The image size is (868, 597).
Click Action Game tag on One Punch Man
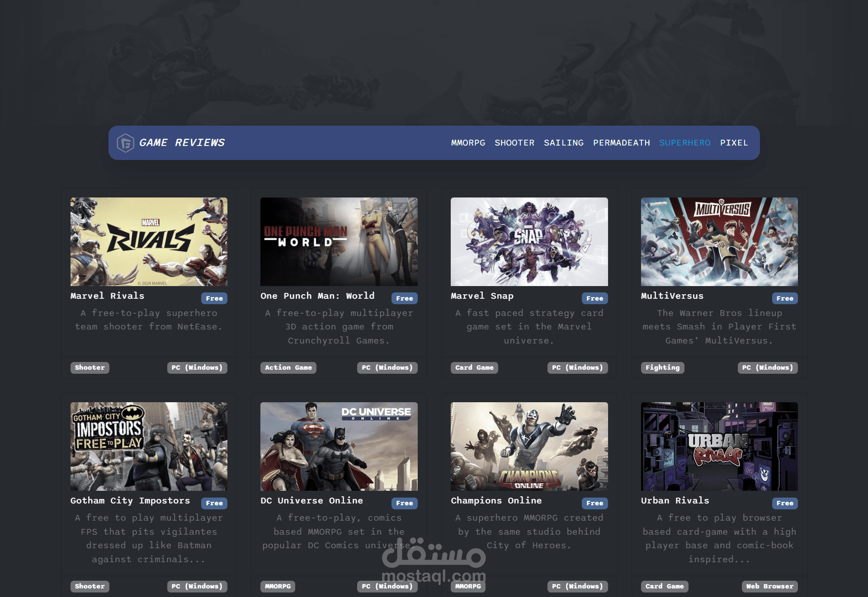288,368
